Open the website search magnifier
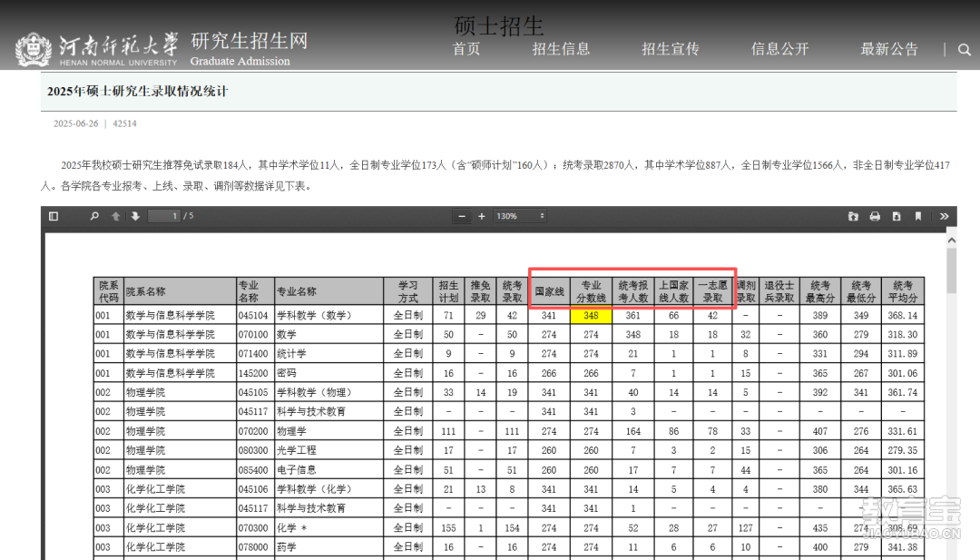The image size is (980, 560). (x=964, y=50)
